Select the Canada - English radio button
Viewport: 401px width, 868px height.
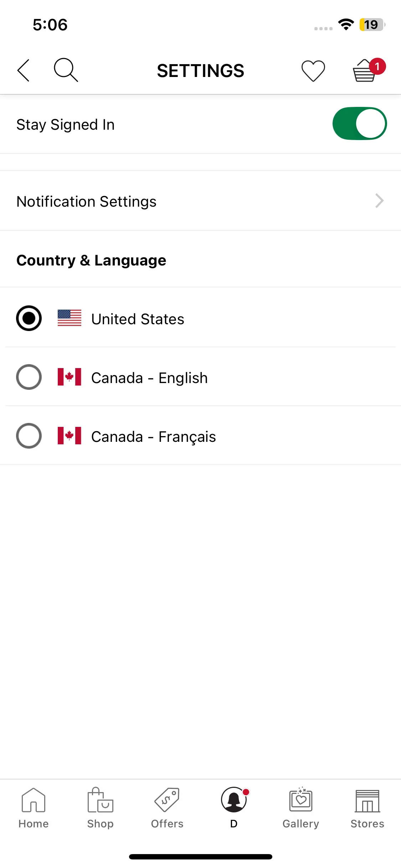point(29,377)
